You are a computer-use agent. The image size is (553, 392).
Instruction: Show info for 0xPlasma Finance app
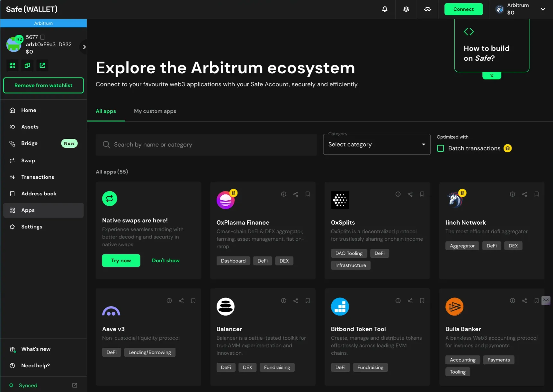pyautogui.click(x=283, y=194)
